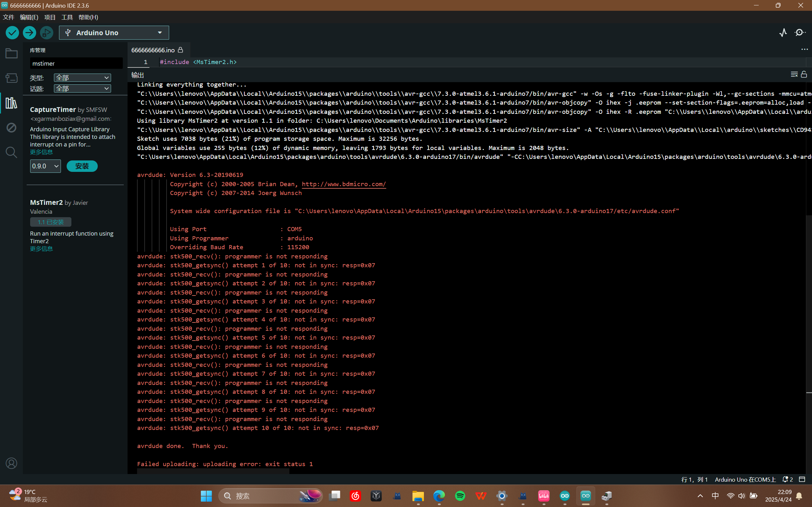The width and height of the screenshot is (812, 507).
Task: Open the Sketchbook folder sidebar icon
Action: pyautogui.click(x=11, y=54)
